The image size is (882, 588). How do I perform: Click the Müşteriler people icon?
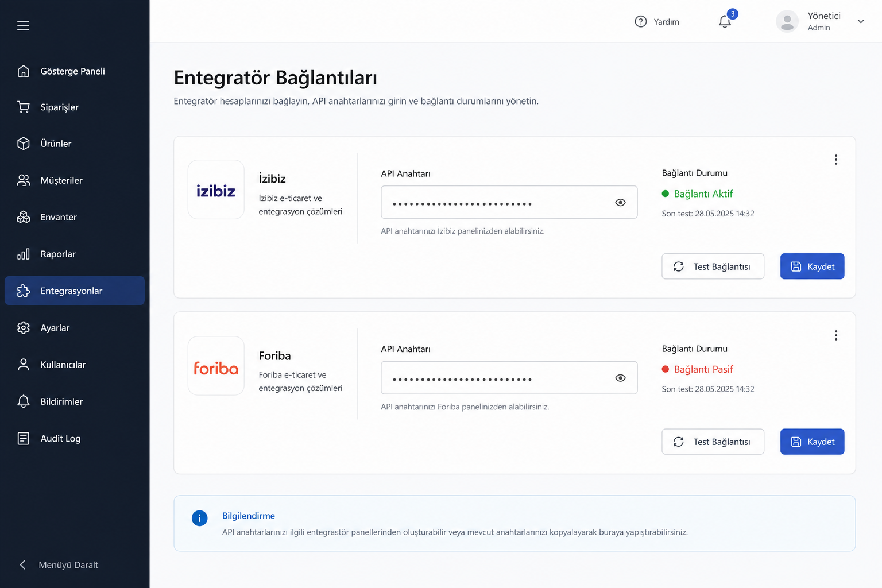click(x=24, y=180)
